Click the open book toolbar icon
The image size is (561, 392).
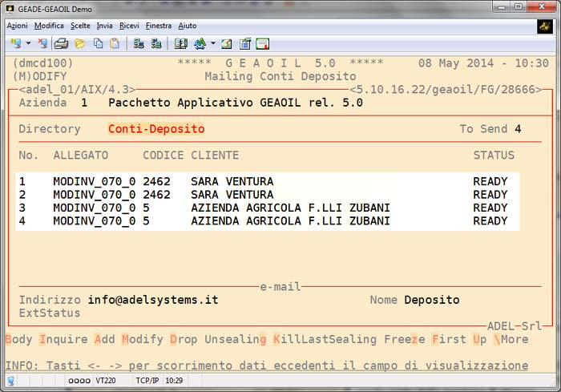[180, 43]
